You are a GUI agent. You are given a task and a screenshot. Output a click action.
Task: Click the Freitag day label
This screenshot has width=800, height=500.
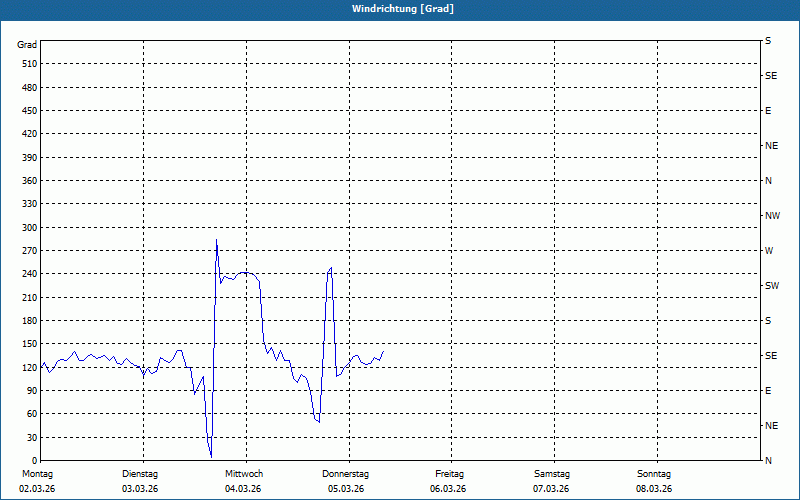pos(449,474)
